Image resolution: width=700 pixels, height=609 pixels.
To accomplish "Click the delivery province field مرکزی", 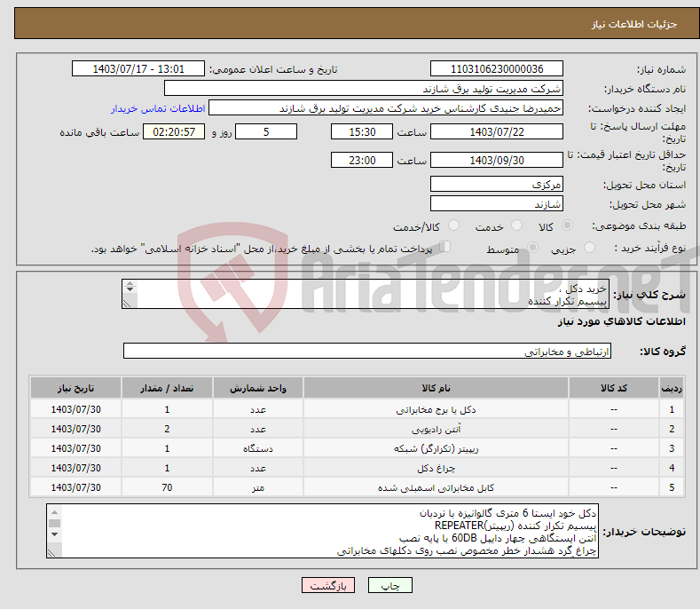I will pos(497,184).
